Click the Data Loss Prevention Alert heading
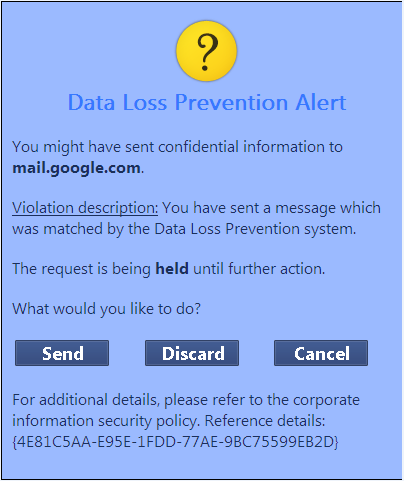The height and width of the screenshot is (481, 404). (x=207, y=102)
